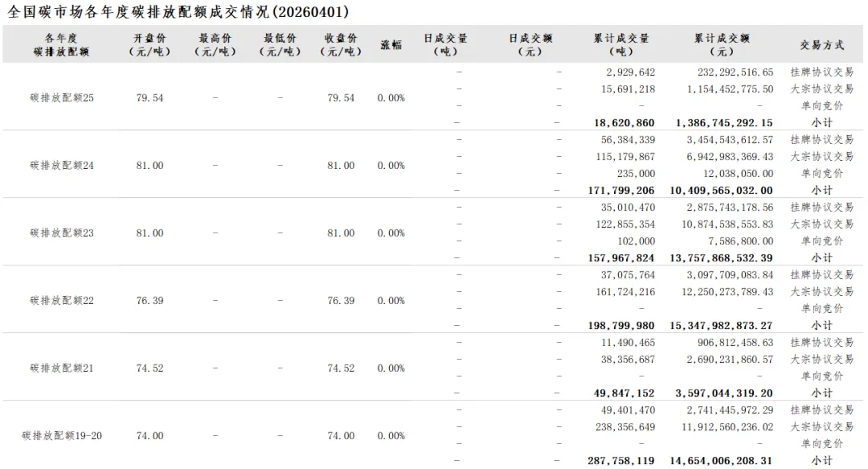Click the 各年度碳排放配额 column header
This screenshot has width=868, height=469.
pyautogui.click(x=62, y=45)
